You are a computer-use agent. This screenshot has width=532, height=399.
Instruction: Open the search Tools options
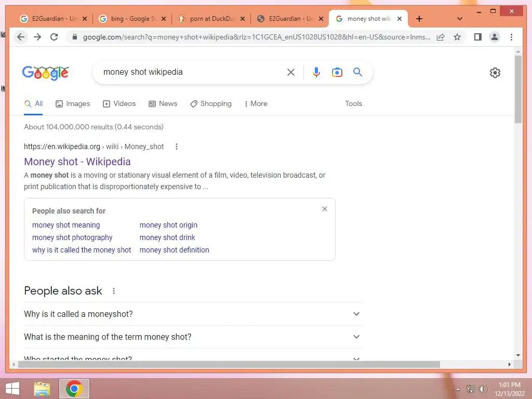click(x=353, y=104)
